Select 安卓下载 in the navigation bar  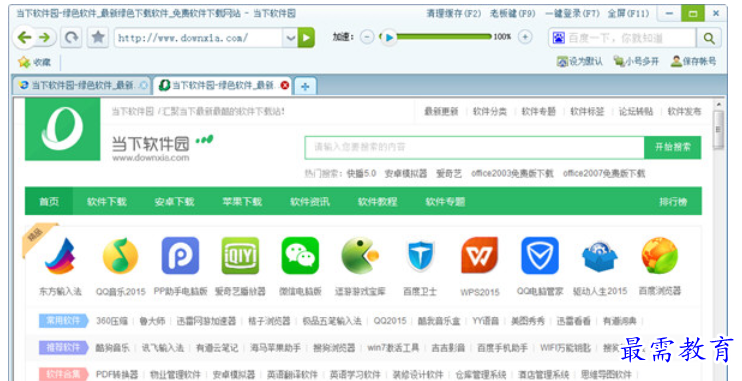click(x=174, y=202)
